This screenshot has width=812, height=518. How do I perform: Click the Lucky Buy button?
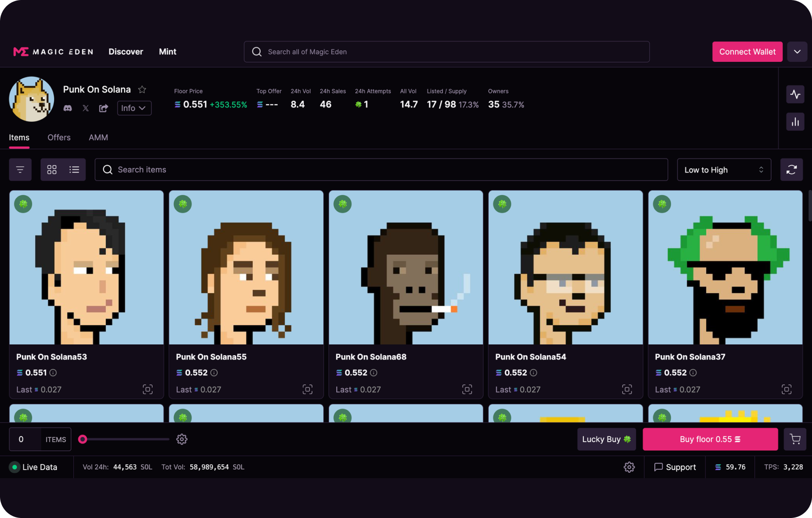pos(606,439)
